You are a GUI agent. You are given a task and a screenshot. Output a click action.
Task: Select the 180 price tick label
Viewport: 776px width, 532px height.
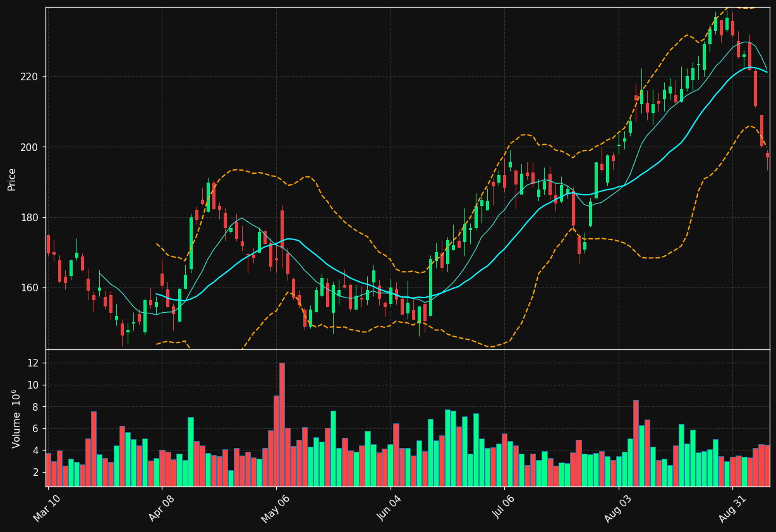click(28, 218)
